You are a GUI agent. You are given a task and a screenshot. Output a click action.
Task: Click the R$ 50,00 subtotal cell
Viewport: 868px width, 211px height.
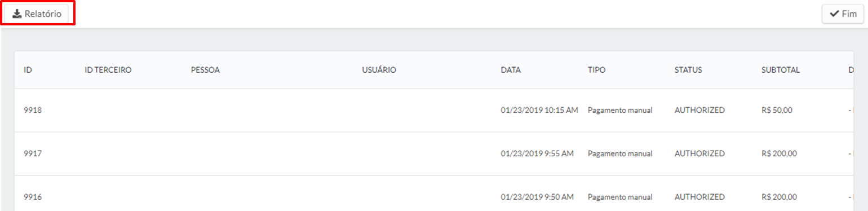pos(776,110)
